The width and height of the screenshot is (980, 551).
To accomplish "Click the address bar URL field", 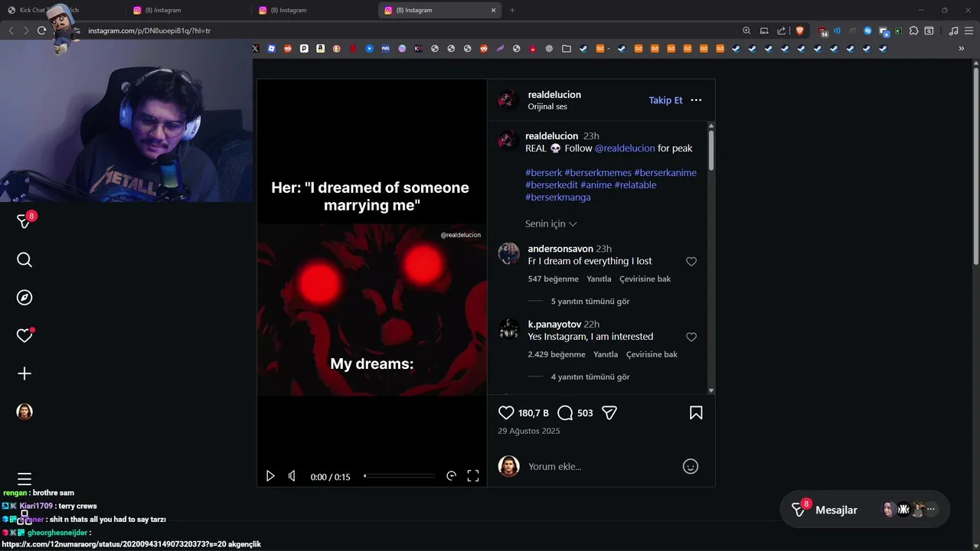I will pyautogui.click(x=406, y=31).
